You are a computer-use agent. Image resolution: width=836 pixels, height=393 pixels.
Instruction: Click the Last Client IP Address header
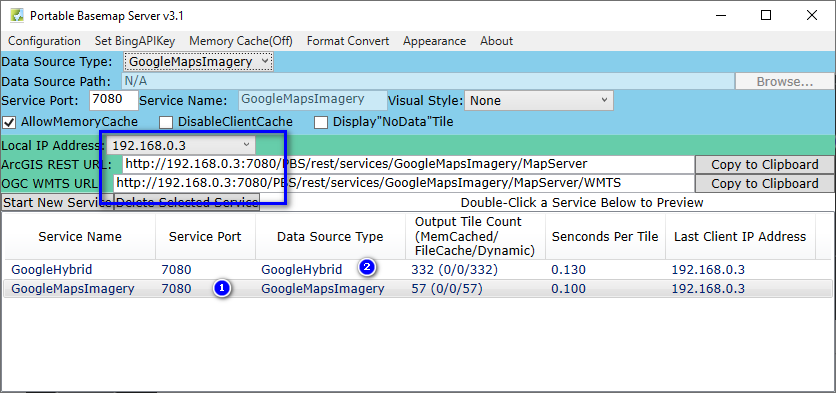pyautogui.click(x=740, y=237)
